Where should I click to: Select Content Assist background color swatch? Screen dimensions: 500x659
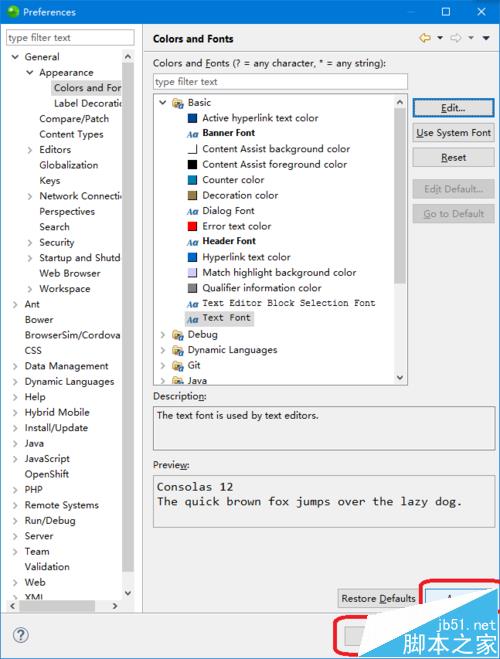(x=192, y=149)
